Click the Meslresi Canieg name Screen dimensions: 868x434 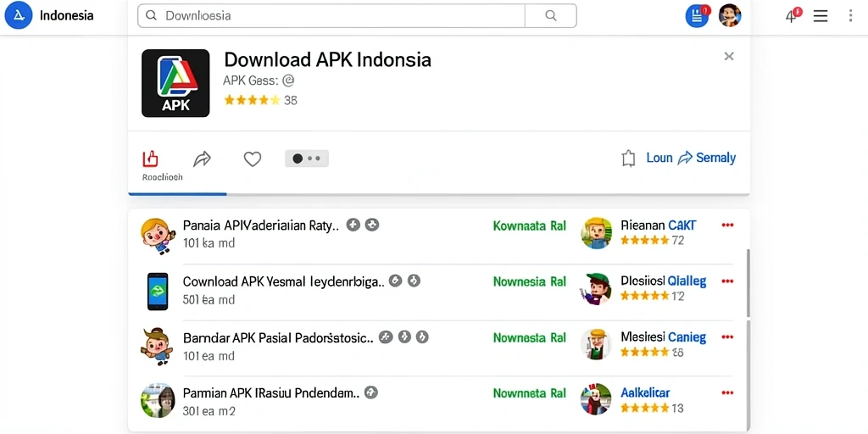(x=663, y=337)
